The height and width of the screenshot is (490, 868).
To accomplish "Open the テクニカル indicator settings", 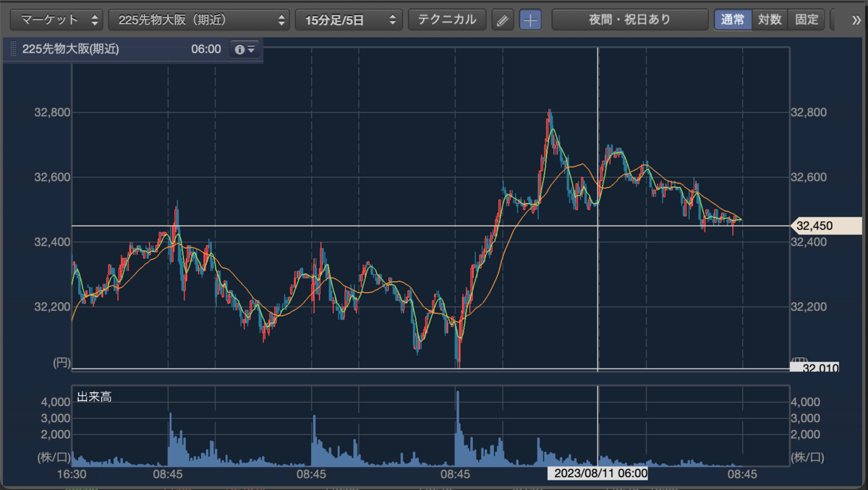I will (x=447, y=20).
